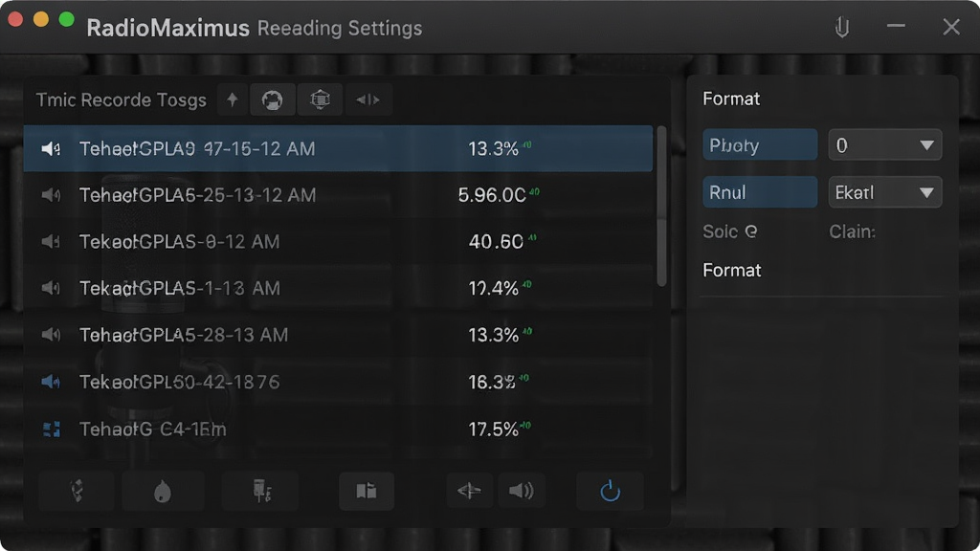980x551 pixels.
Task: Click the water droplet icon in the bottom bar
Action: 163,491
